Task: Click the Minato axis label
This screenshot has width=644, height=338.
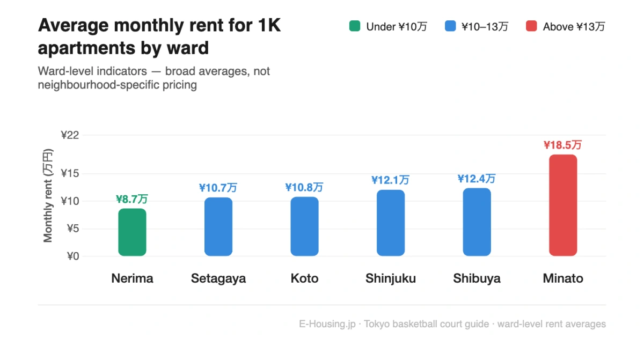Action: coord(563,278)
